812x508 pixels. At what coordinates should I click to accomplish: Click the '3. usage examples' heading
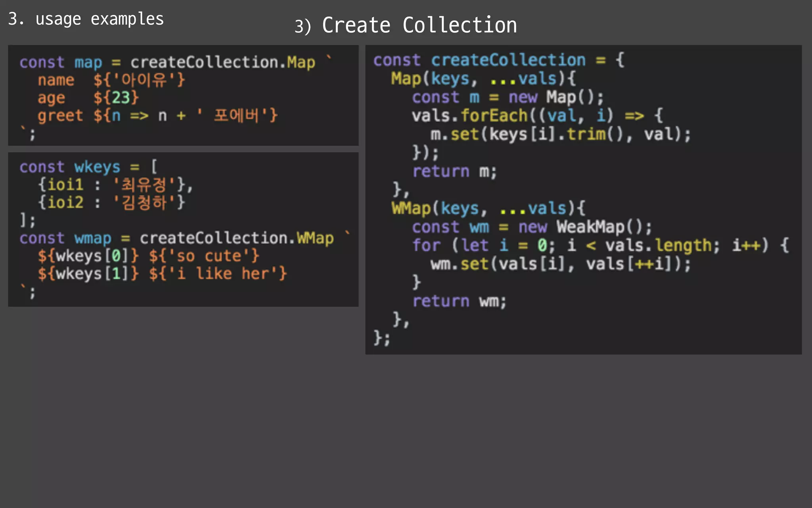tap(86, 19)
